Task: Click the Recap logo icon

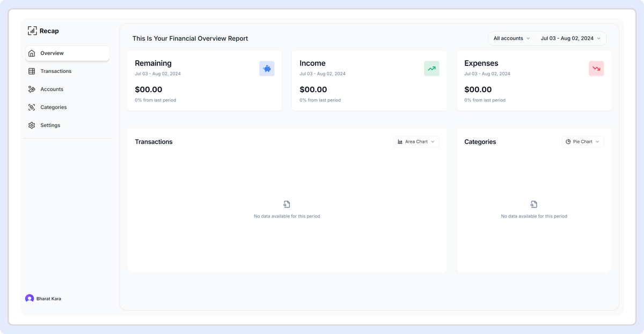Action: [x=32, y=31]
